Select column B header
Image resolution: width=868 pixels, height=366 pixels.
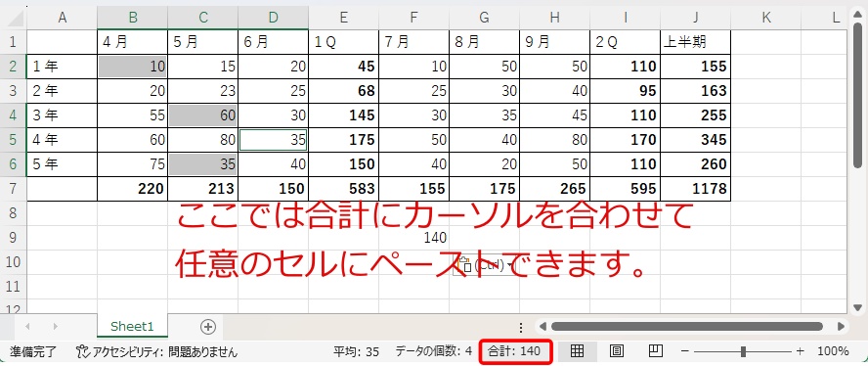(132, 18)
